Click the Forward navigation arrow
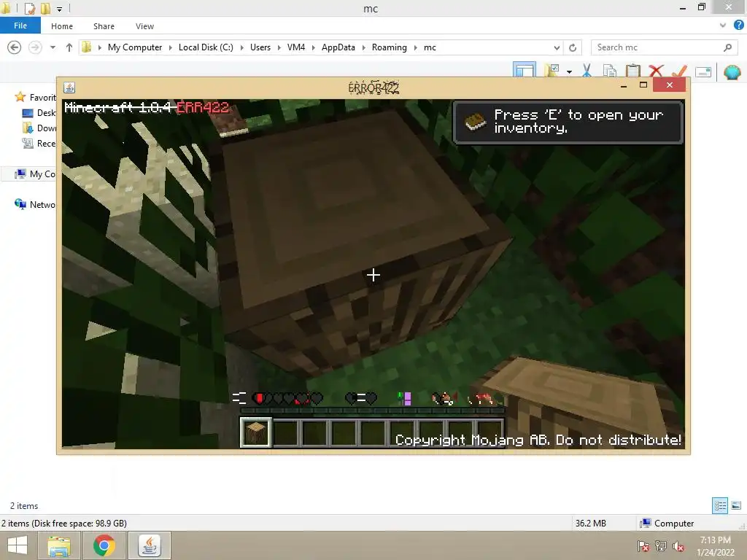Viewport: 747px width, 560px height. pyautogui.click(x=35, y=47)
